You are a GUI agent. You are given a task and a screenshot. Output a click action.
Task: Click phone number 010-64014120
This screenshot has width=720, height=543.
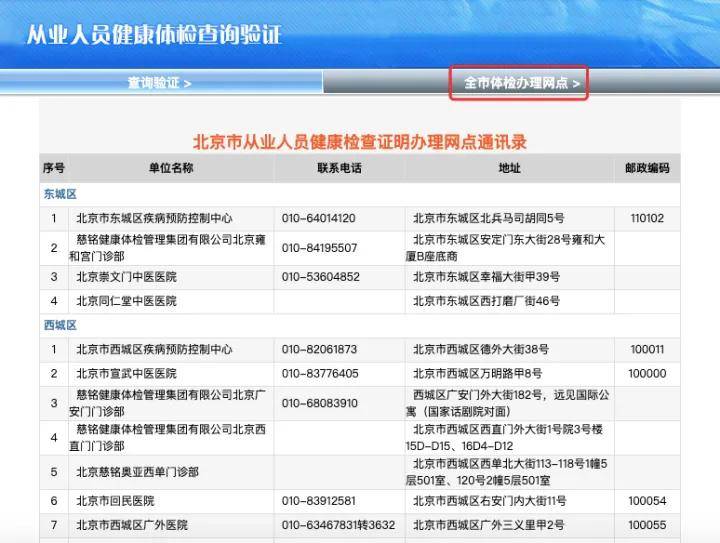[x=319, y=218]
